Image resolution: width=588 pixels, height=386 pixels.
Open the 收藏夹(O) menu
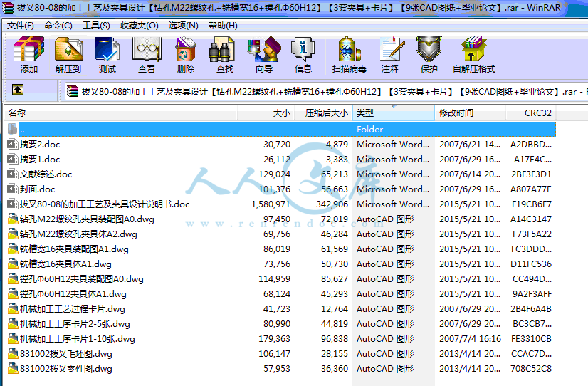click(139, 26)
